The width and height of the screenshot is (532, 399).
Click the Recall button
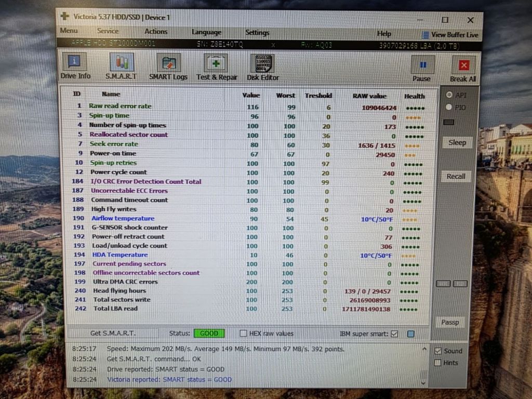coord(456,177)
